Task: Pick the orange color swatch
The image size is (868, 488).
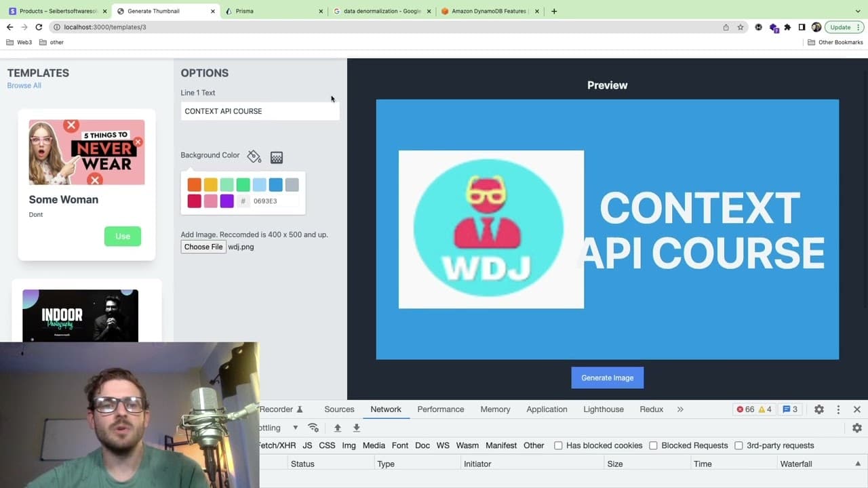Action: [x=195, y=184]
